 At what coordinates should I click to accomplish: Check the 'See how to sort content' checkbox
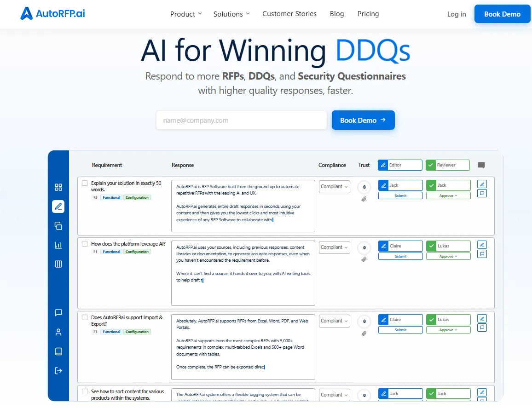pyautogui.click(x=85, y=391)
